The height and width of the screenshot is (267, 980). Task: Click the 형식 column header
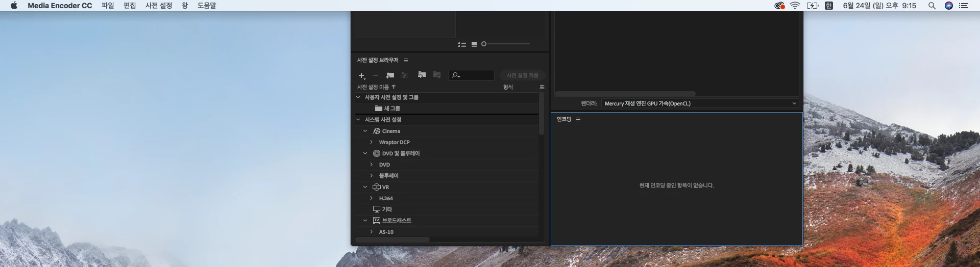click(508, 87)
